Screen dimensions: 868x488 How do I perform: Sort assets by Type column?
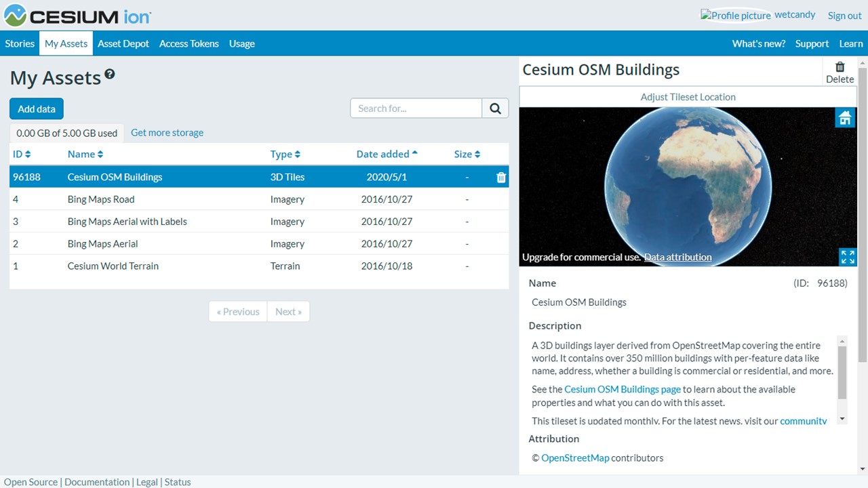pyautogui.click(x=285, y=155)
